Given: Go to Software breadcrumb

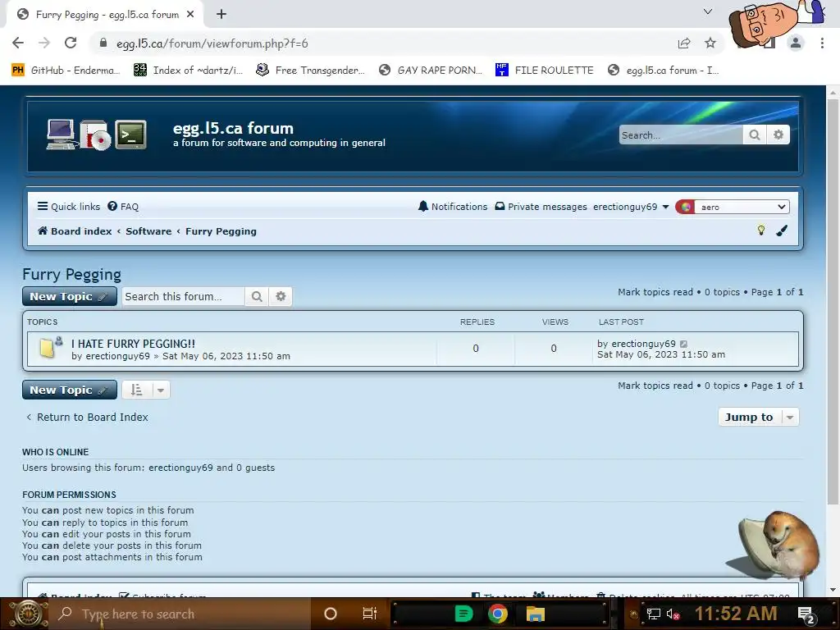Looking at the screenshot, I should (x=148, y=231).
